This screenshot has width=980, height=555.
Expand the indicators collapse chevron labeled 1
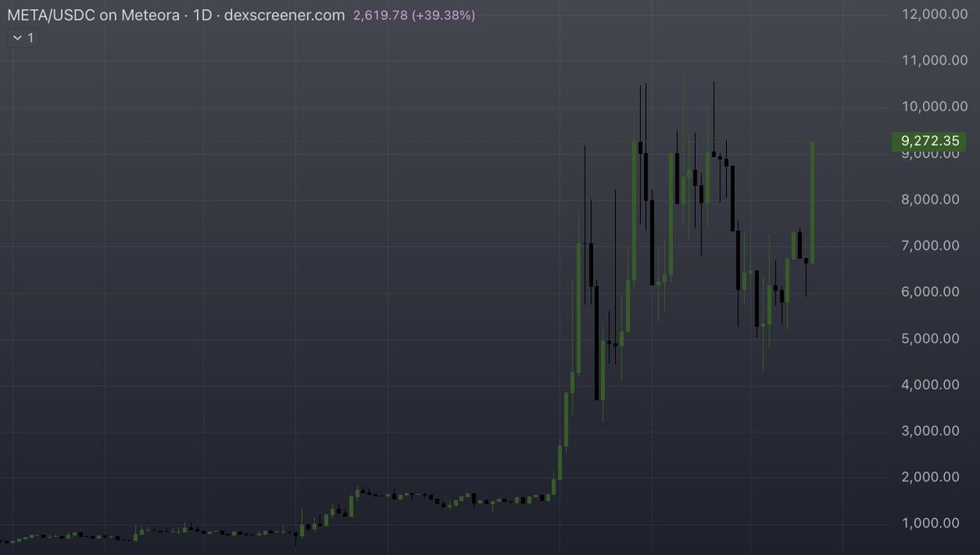[24, 38]
